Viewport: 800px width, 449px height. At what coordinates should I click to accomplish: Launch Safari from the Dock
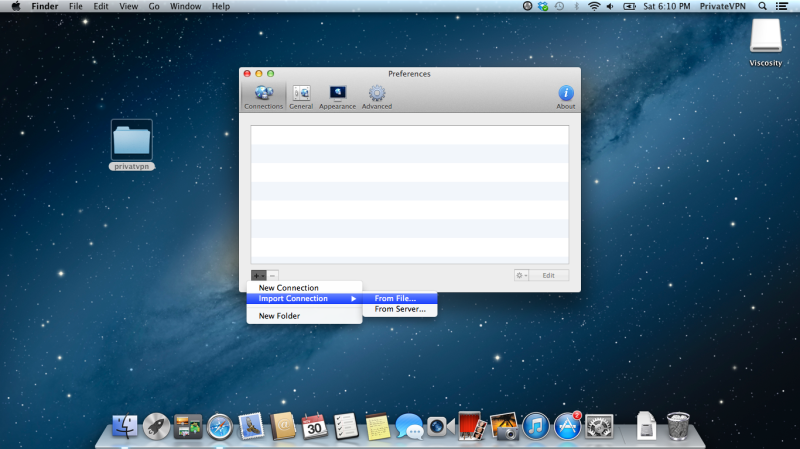219,426
